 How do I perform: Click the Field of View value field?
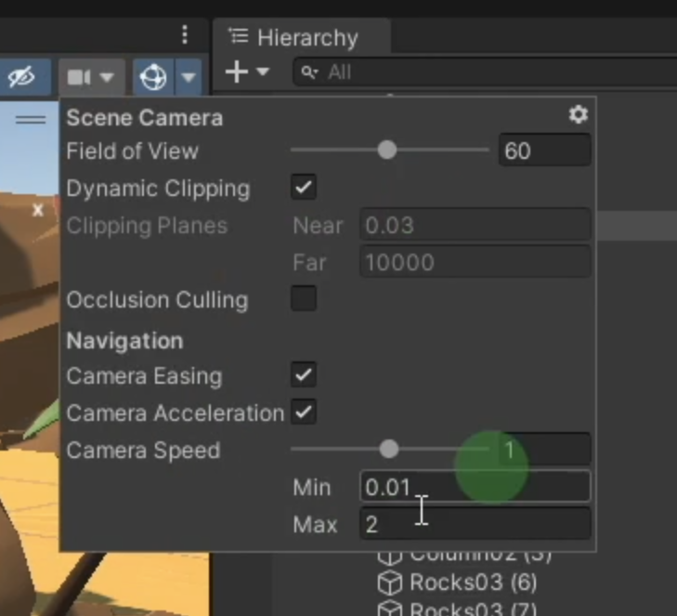point(545,151)
